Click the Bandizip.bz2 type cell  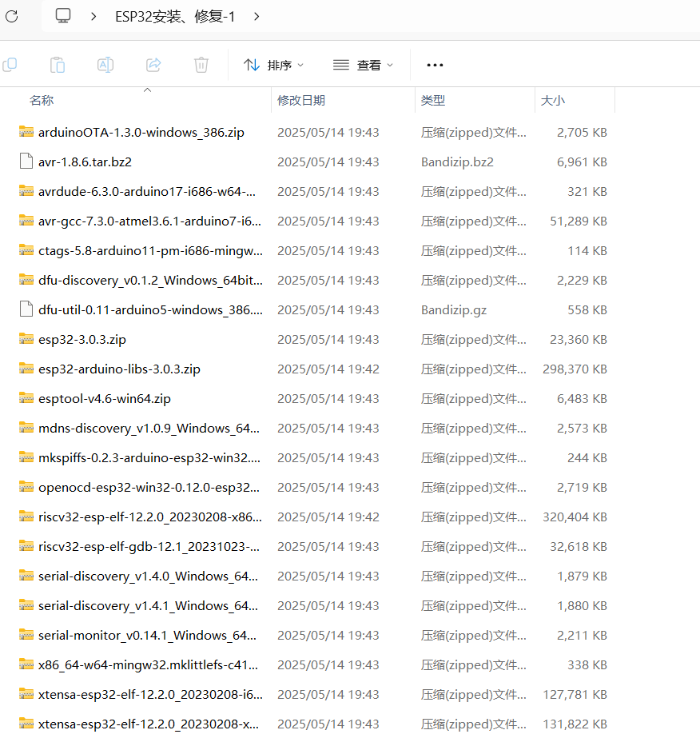pos(457,162)
